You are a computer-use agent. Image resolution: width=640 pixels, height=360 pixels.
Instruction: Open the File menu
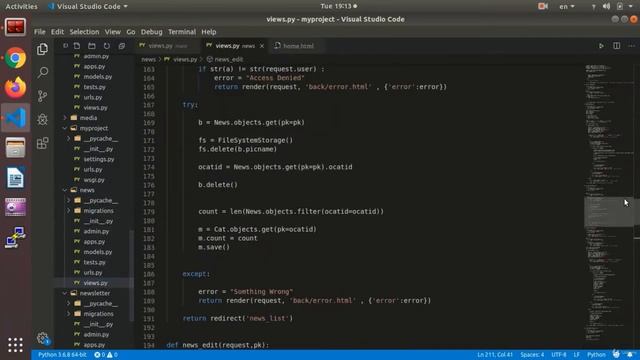40,32
